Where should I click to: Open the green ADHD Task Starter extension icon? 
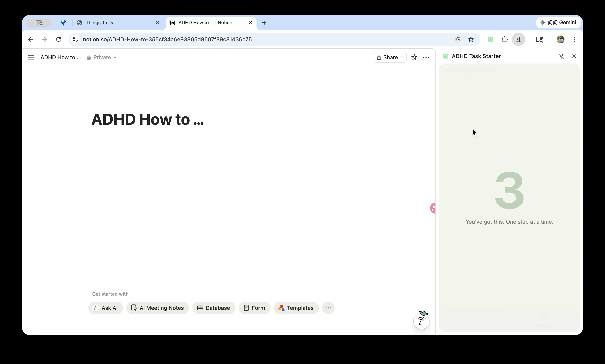click(x=490, y=40)
